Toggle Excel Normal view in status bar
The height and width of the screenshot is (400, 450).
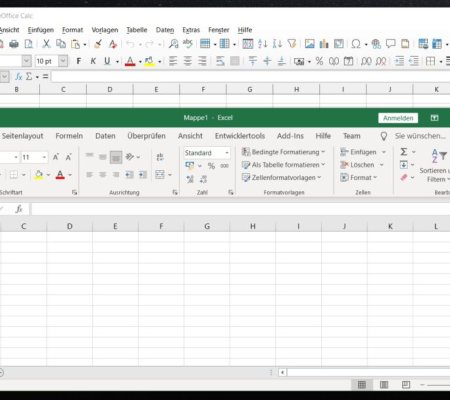[362, 385]
